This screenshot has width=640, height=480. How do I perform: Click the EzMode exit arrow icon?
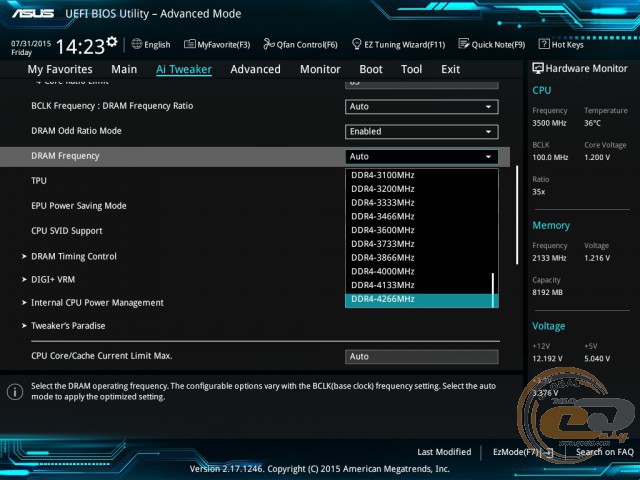[x=549, y=452]
